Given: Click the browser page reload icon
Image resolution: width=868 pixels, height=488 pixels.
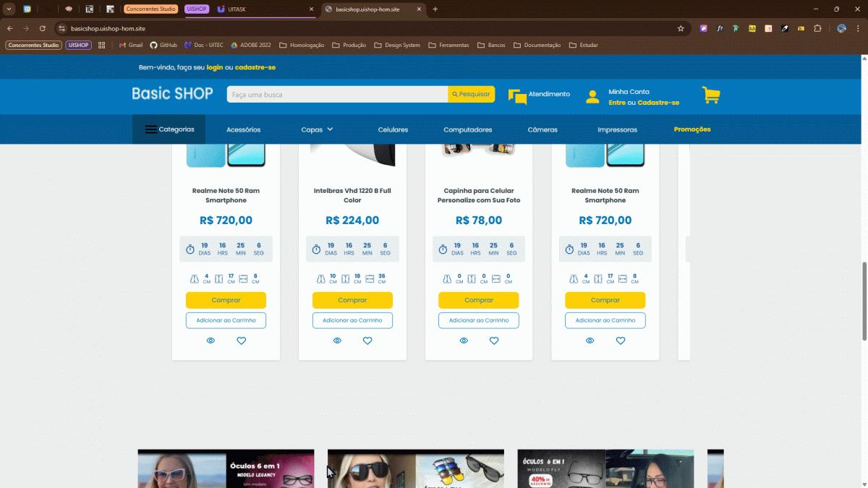Looking at the screenshot, I should tap(43, 28).
